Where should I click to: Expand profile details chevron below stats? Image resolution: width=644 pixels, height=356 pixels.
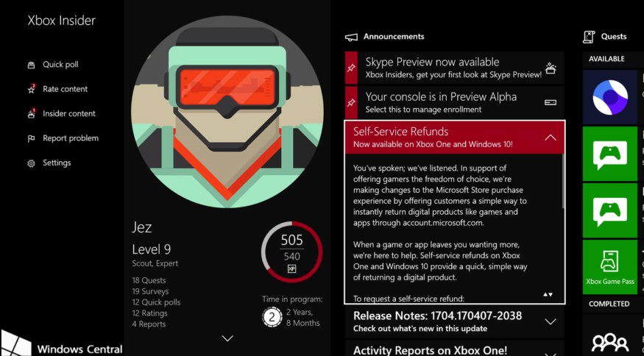[x=227, y=338]
